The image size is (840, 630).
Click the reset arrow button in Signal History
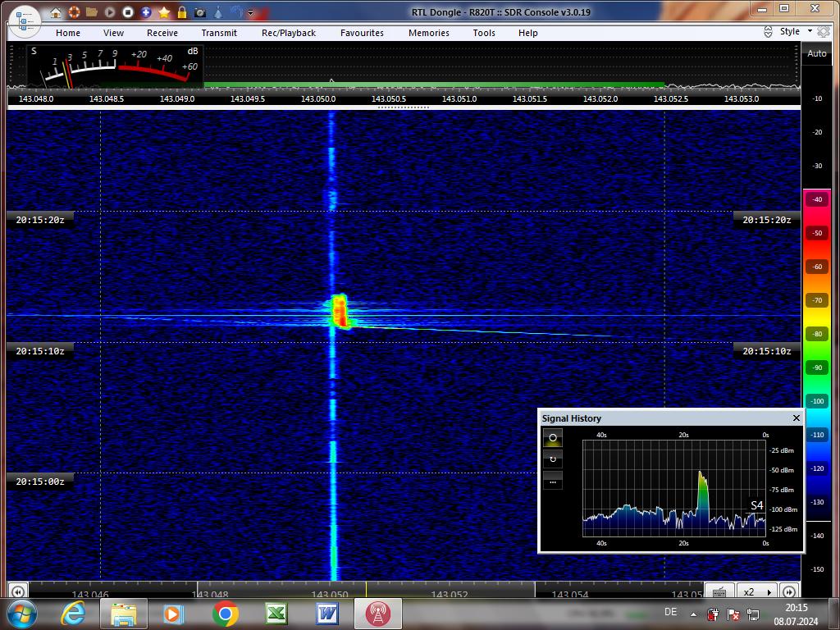pos(553,459)
